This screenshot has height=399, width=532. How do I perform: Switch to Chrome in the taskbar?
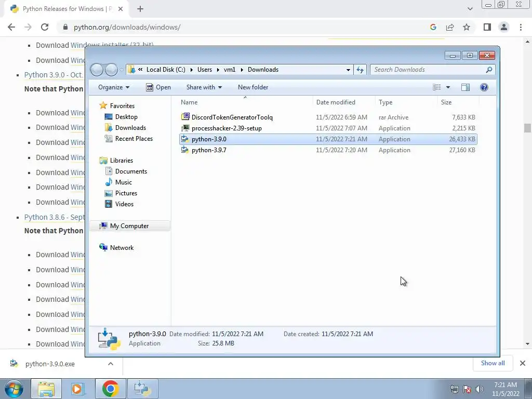pos(110,389)
